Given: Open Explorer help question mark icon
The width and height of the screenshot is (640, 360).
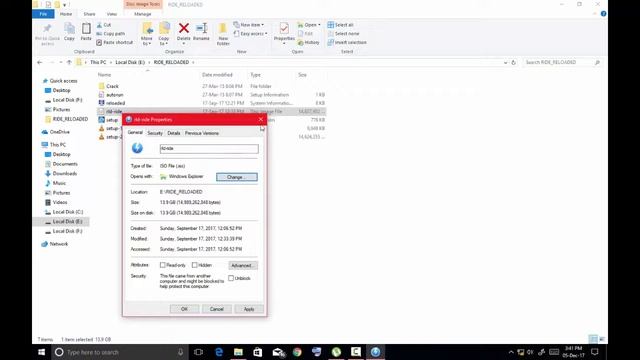Looking at the screenshot, I should point(603,14).
